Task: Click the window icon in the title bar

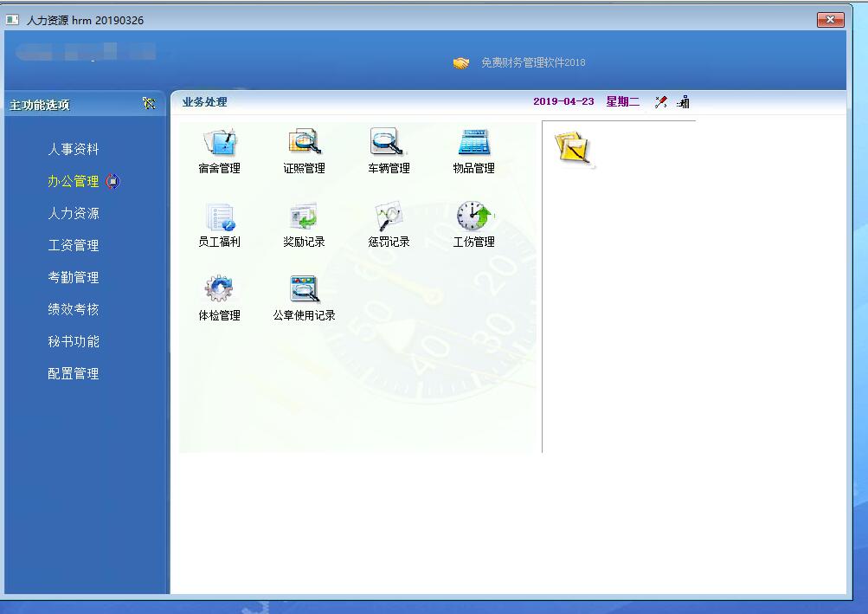Action: point(12,20)
